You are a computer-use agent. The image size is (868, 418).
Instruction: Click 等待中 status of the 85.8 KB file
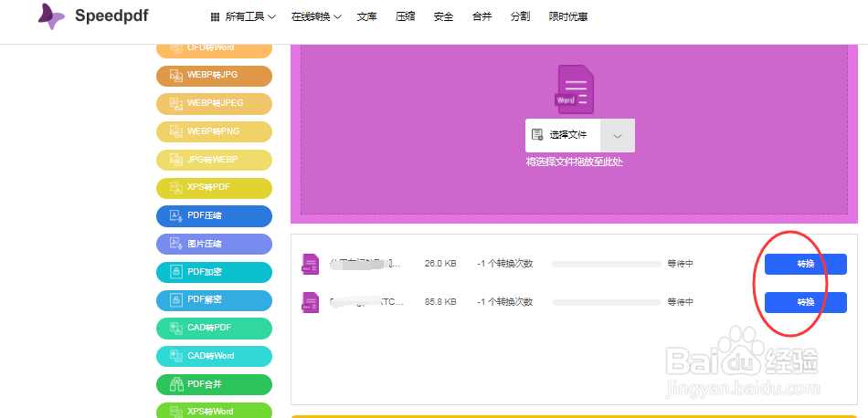[x=681, y=302]
